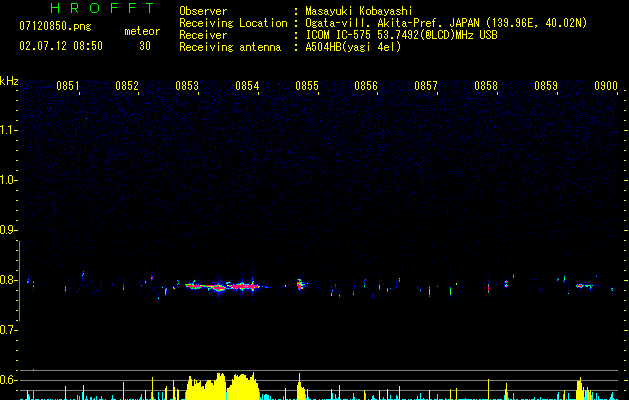Click the 0855 time axis marker
Viewport: 629px width, 400px height.
pos(307,86)
